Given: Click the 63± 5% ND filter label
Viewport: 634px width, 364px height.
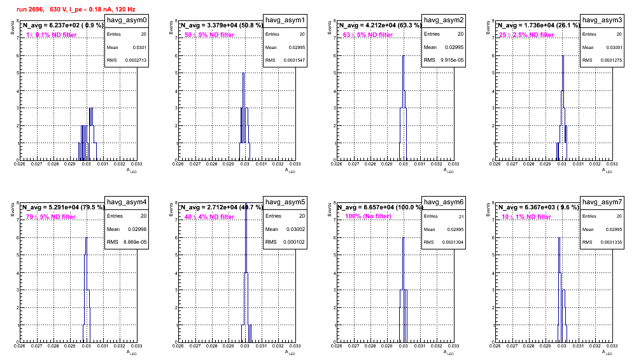Looking at the screenshot, I should click(368, 35).
